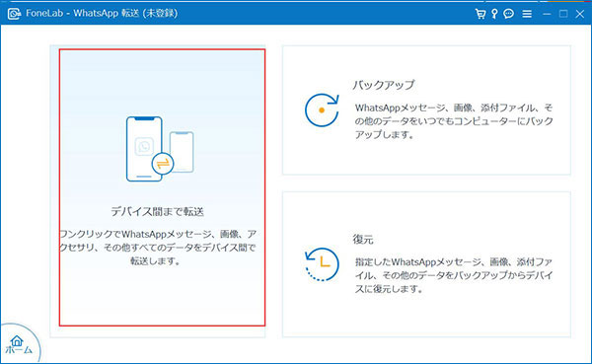592x364 pixels.
Task: Click the restore description starting 指定したWhatsAppメッセージ
Action: point(454,275)
